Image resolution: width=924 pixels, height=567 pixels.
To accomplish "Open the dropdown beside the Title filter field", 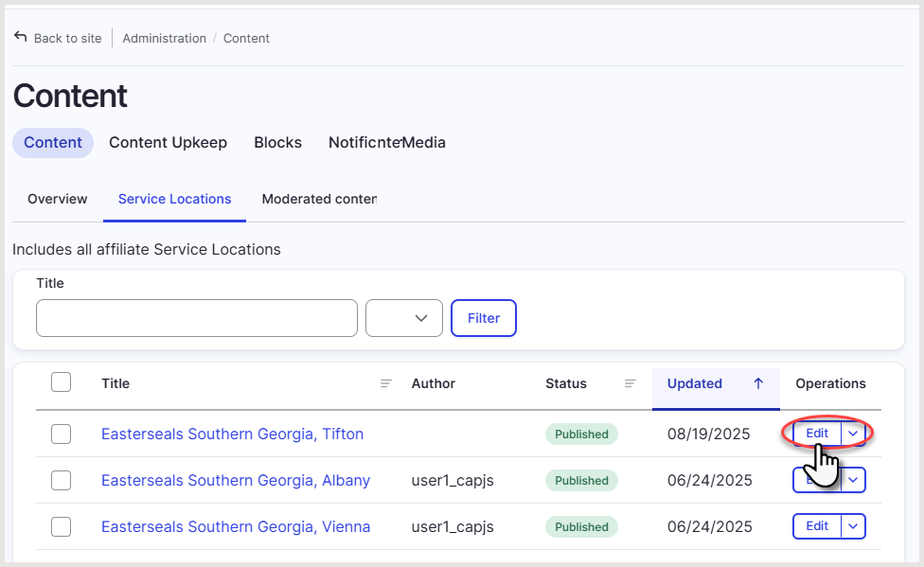I will [404, 318].
